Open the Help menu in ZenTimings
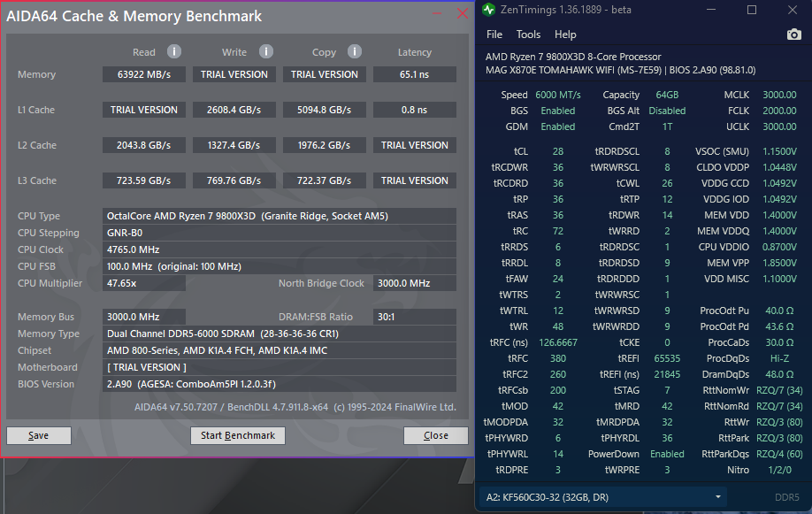The image size is (812, 514). [x=565, y=35]
